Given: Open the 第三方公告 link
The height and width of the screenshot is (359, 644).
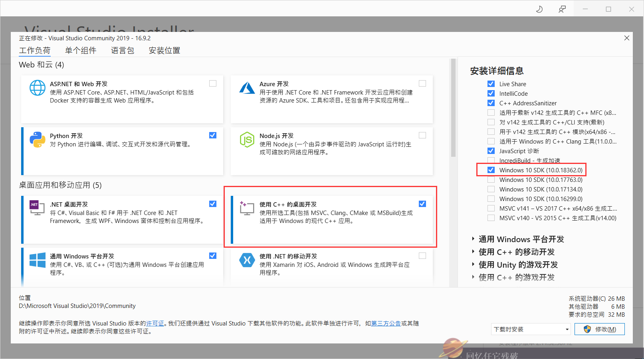Looking at the screenshot, I should click(x=386, y=323).
